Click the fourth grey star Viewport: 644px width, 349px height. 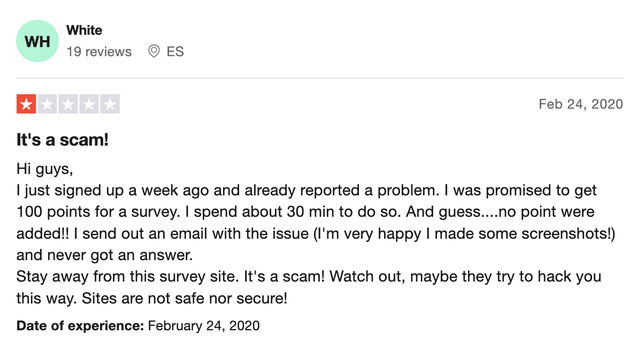(89, 104)
